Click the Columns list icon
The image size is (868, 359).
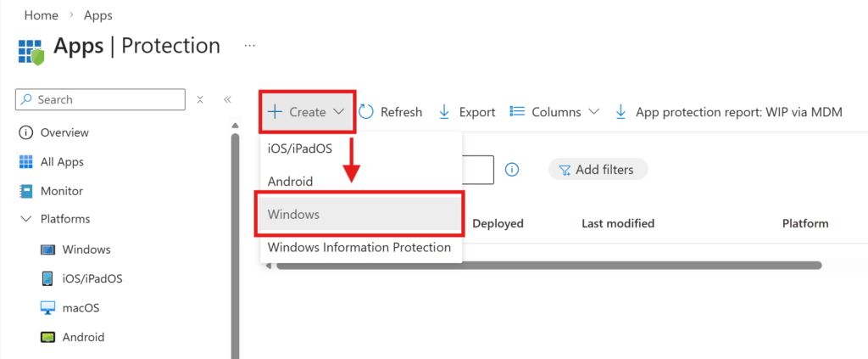pyautogui.click(x=517, y=112)
